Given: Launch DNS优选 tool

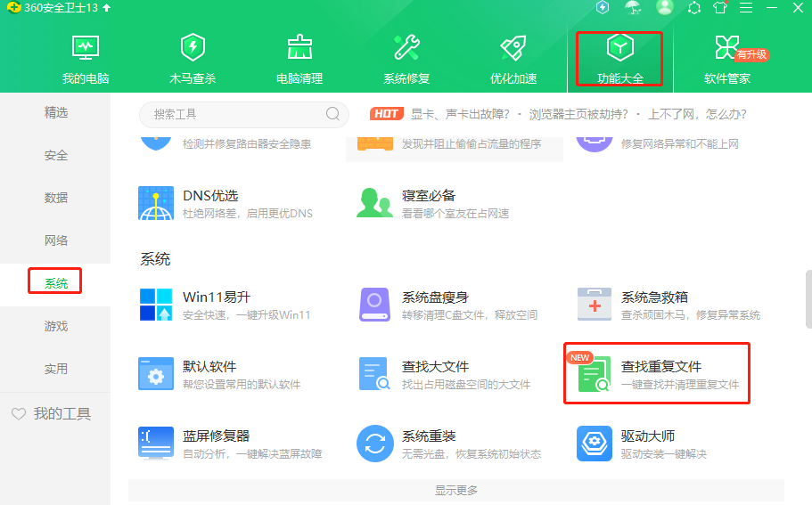Looking at the screenshot, I should pyautogui.click(x=226, y=203).
